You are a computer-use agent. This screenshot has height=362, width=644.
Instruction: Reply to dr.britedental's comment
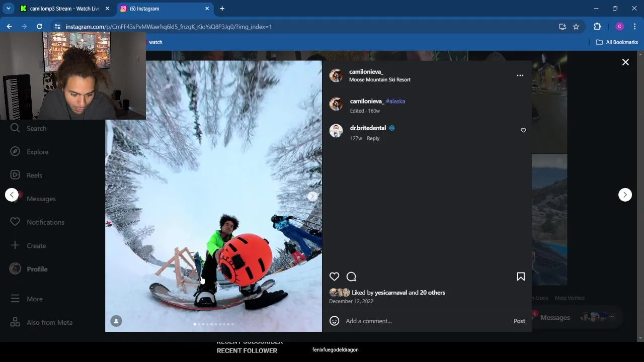pyautogui.click(x=373, y=138)
